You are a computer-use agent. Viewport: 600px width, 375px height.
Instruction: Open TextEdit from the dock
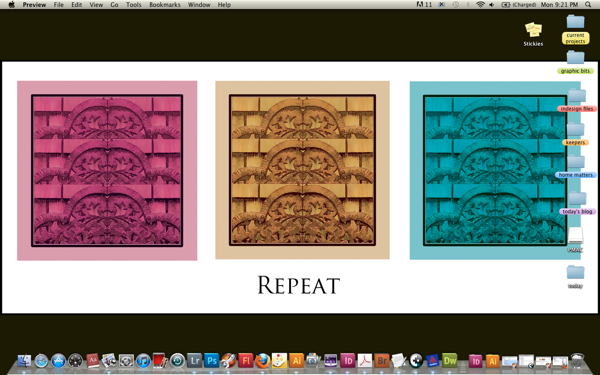tap(399, 361)
